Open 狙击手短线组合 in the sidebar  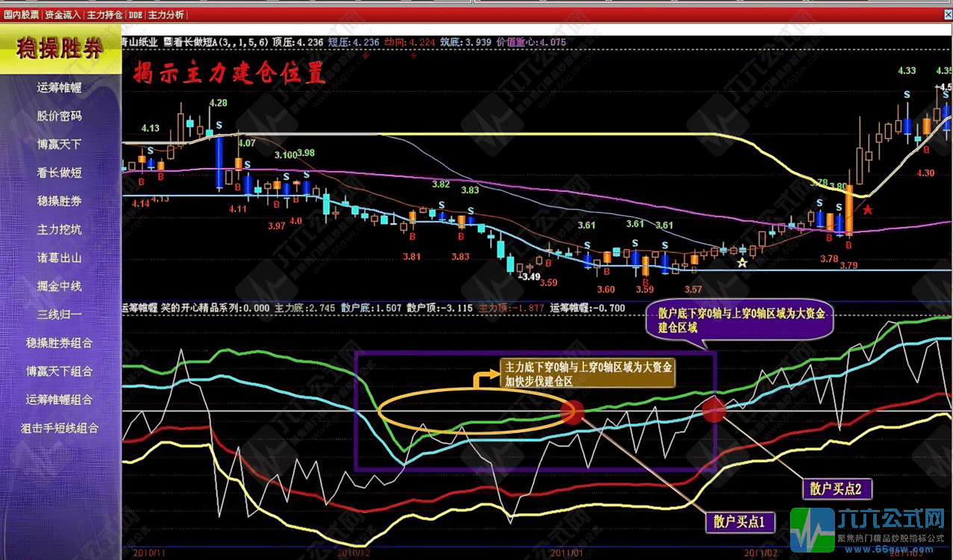tap(60, 428)
